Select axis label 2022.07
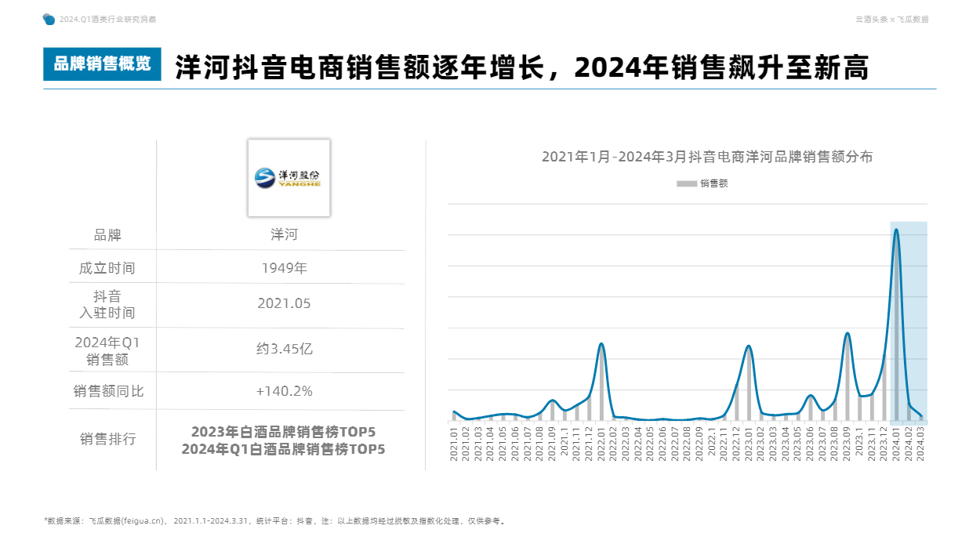This screenshot has height=551, width=980. pyautogui.click(x=675, y=444)
